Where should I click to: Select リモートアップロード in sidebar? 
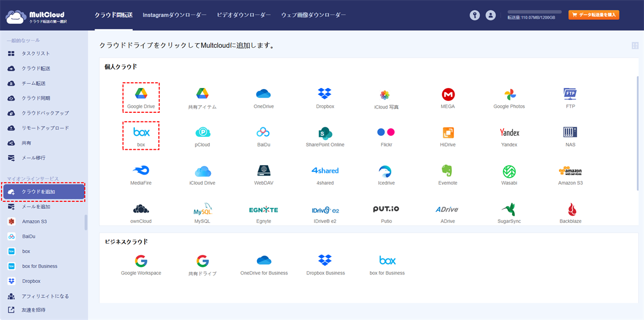[44, 128]
